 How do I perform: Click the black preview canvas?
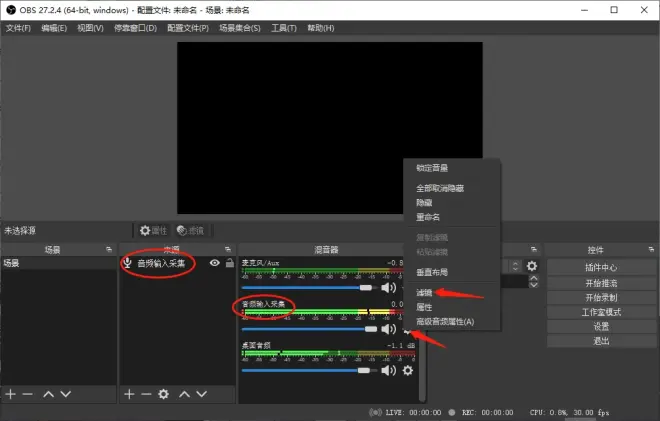pos(330,128)
